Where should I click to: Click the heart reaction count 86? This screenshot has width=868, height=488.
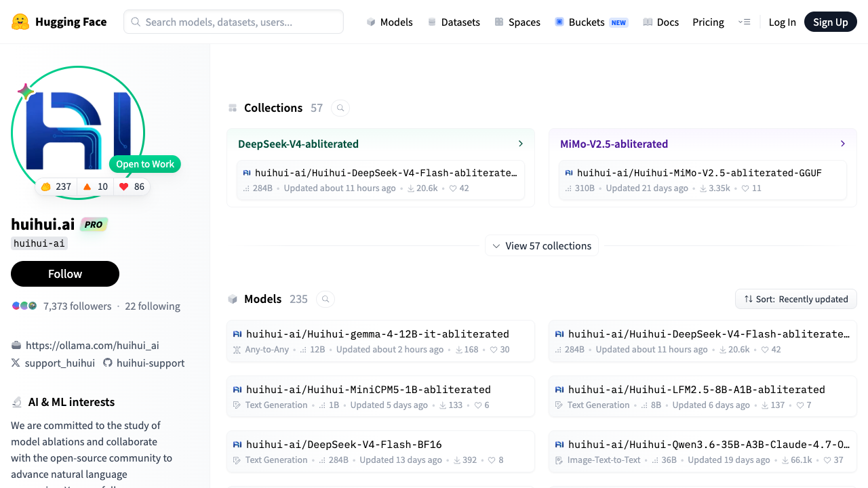click(x=132, y=186)
